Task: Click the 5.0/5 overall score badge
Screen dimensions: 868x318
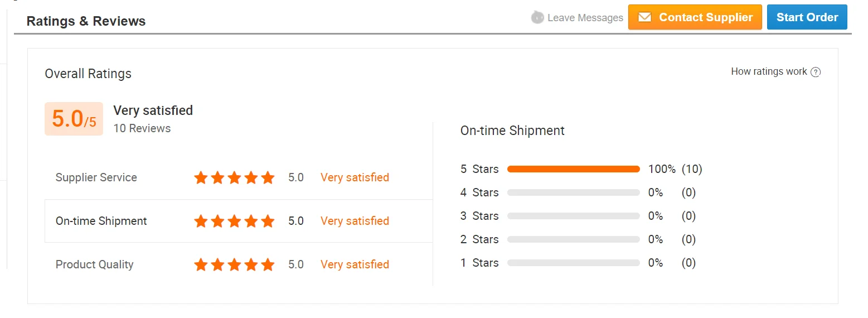Action: click(74, 119)
